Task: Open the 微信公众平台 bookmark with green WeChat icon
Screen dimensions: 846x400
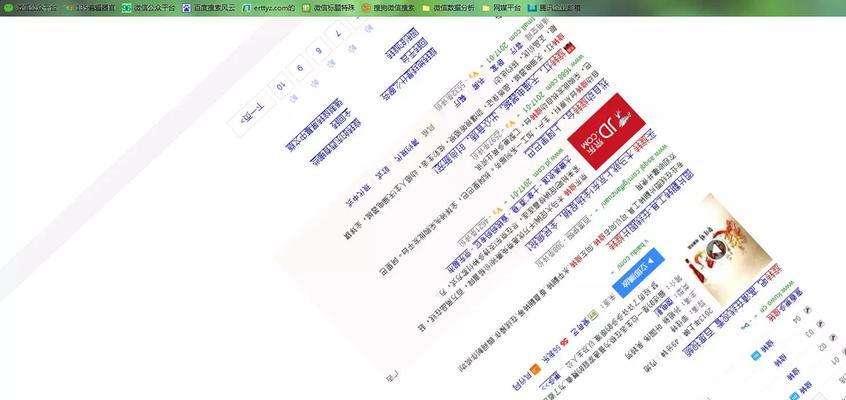Action: (30, 8)
